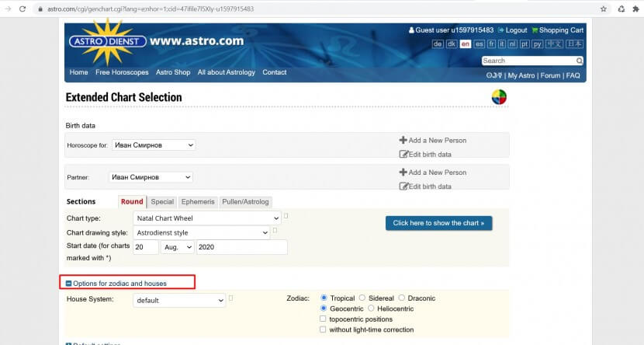Viewport: 644px width, 345px height.
Task: Open the Shopping Cart
Action: point(557,30)
